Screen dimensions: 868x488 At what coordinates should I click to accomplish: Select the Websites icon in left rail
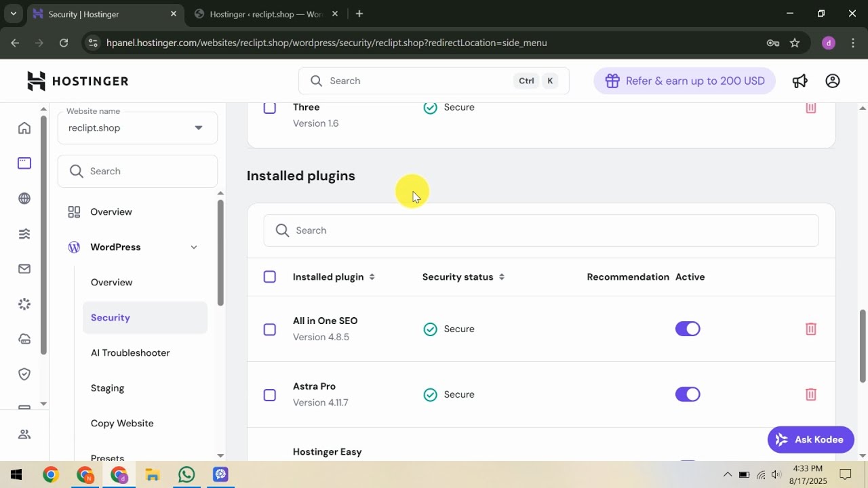pos(24,163)
